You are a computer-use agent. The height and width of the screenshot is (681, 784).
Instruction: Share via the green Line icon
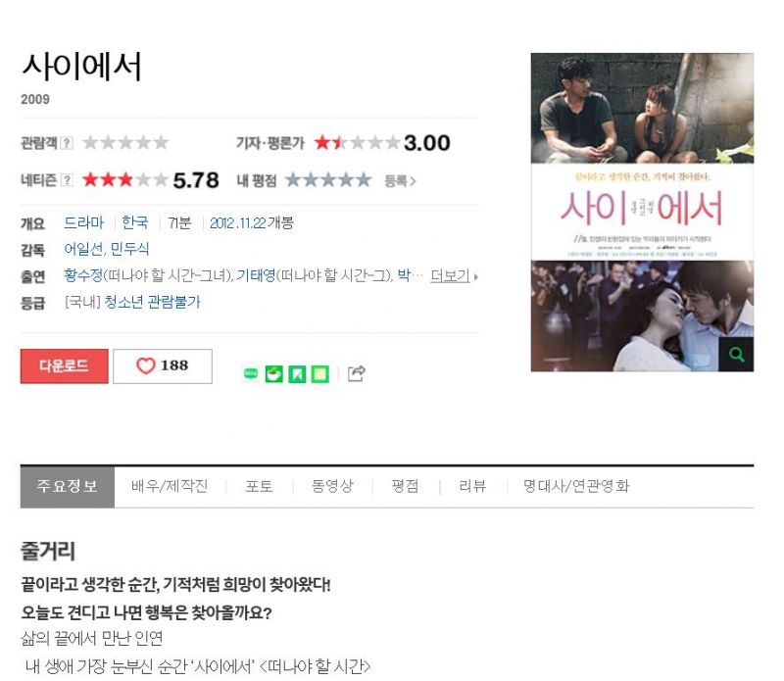pos(251,373)
